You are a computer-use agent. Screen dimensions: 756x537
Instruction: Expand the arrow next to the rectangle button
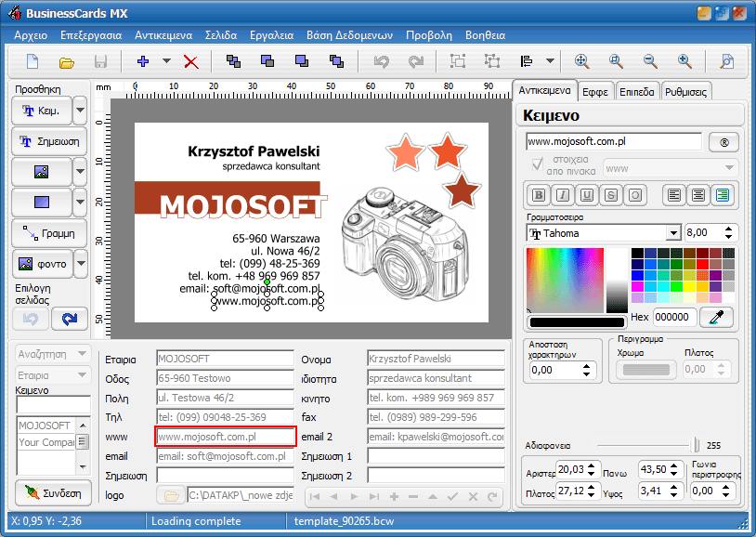pos(80,202)
